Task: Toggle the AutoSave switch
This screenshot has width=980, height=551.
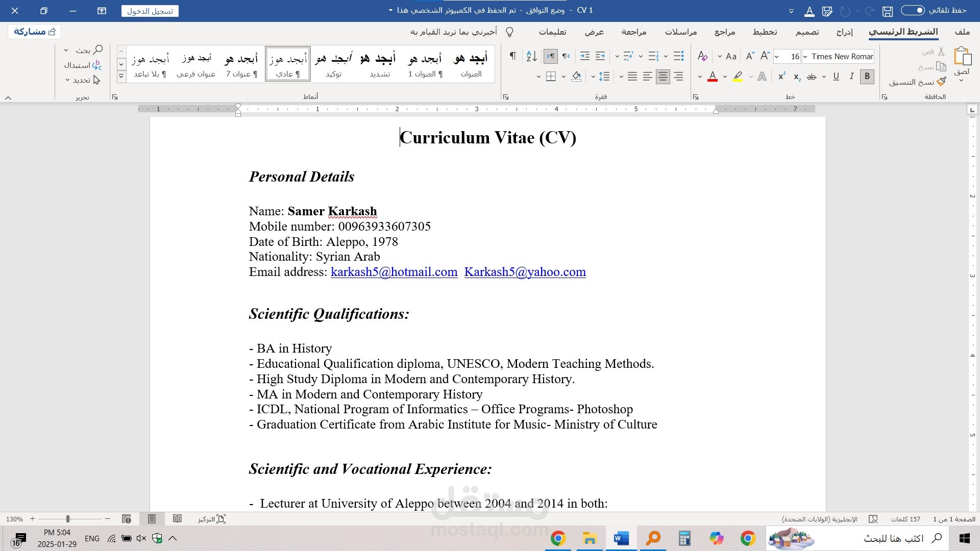Action: (x=912, y=10)
